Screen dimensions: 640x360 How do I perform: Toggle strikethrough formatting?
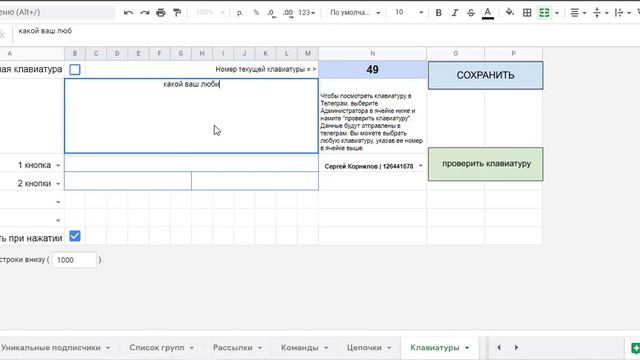click(471, 13)
